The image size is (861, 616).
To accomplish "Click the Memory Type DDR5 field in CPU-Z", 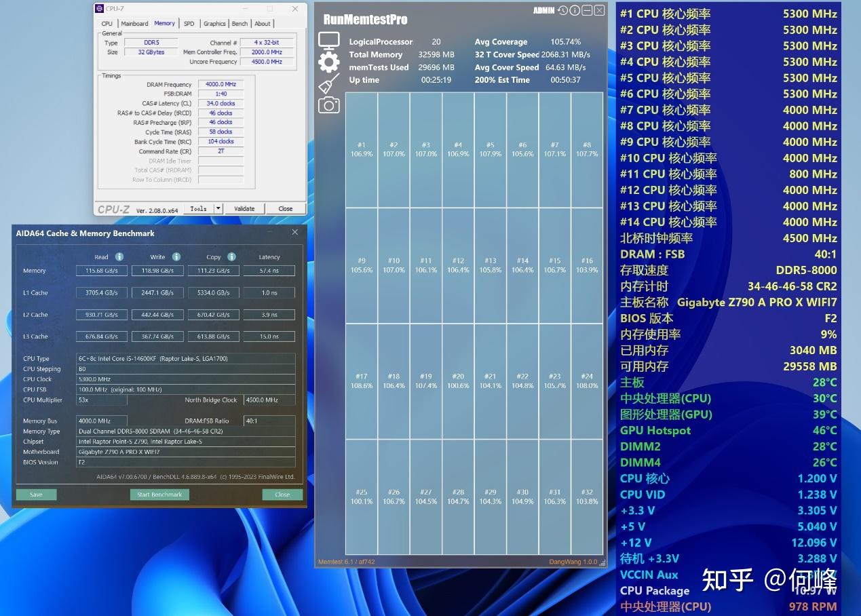I will pyautogui.click(x=151, y=42).
